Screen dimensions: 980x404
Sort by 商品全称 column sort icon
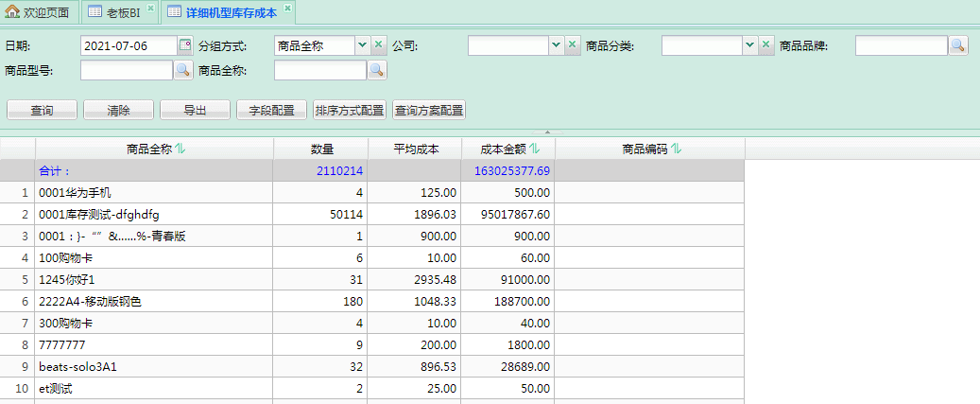coord(181,149)
